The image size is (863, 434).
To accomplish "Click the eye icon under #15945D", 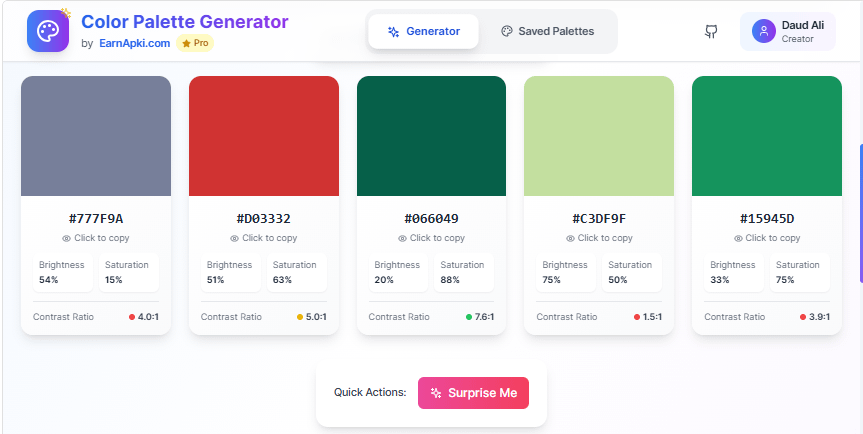I will (738, 238).
